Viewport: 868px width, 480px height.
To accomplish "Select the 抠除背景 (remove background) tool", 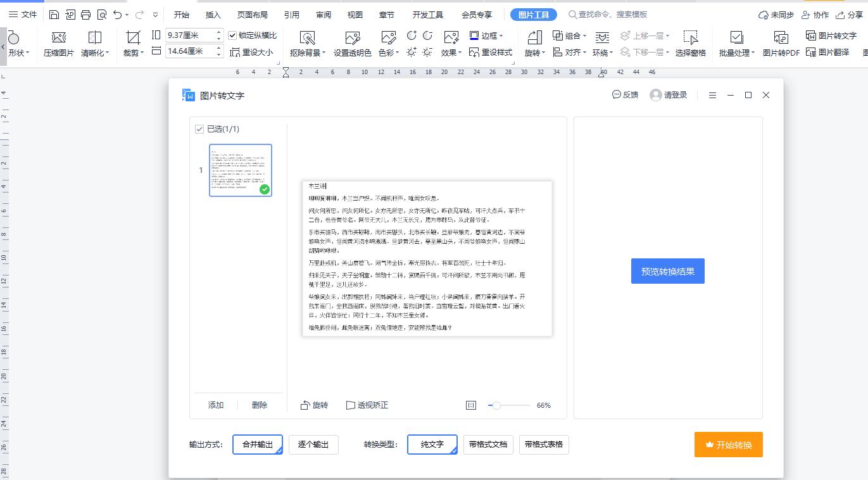I will coord(306,43).
